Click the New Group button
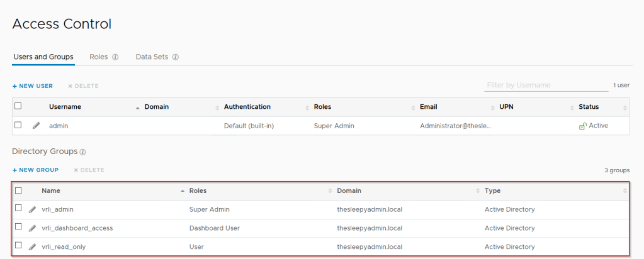This screenshot has width=644, height=259. (35, 170)
